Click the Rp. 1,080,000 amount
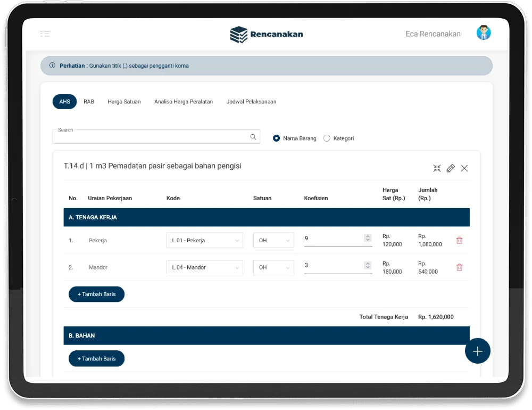 [x=430, y=240]
